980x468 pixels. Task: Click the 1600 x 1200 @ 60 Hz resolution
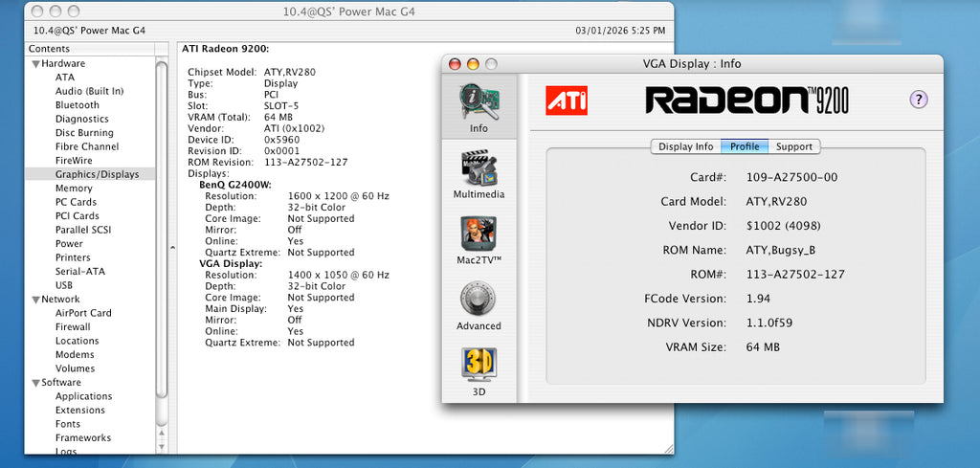coord(338,196)
